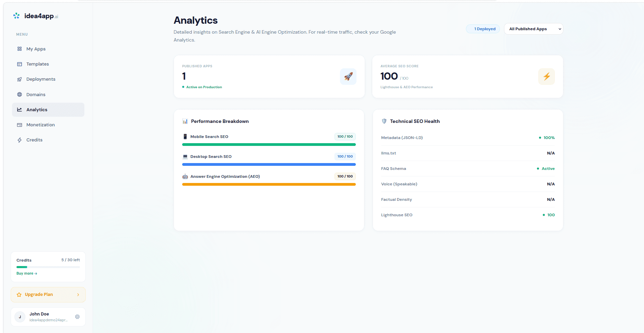
Task: Click the account email under John Doe
Action: point(48,320)
